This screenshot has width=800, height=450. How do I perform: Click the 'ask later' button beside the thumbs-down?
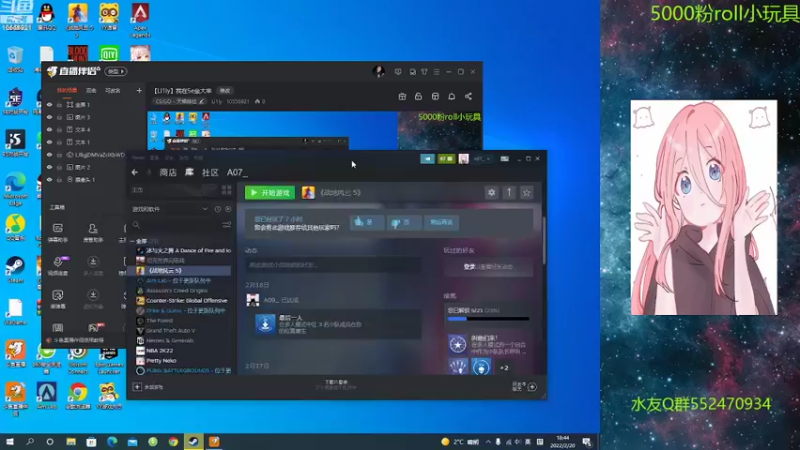441,222
